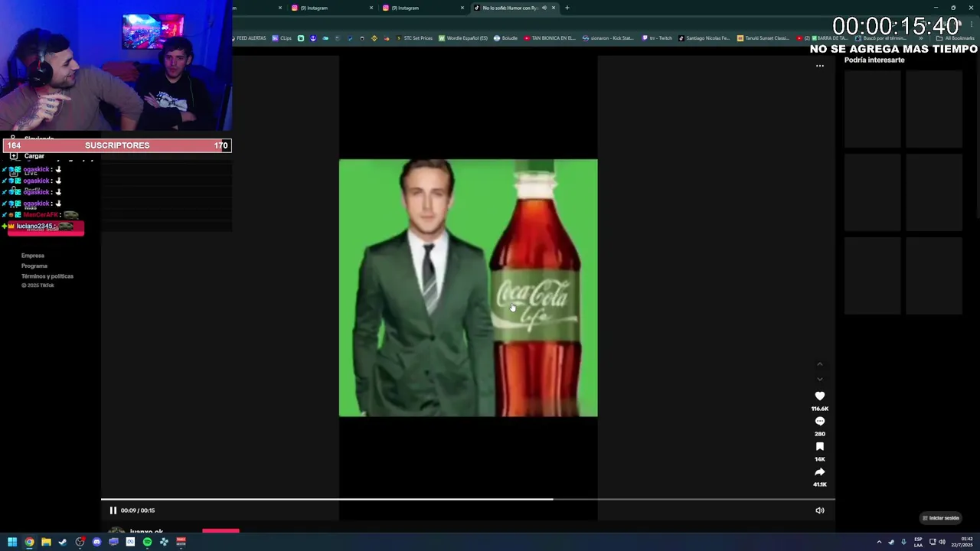Open Spotify from the taskbar

[x=147, y=542]
